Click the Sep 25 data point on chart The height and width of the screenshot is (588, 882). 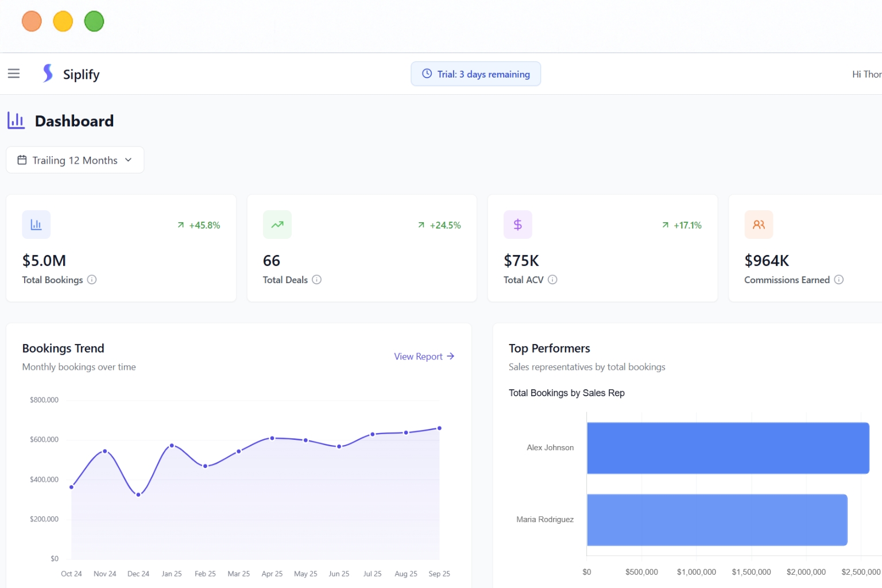[x=439, y=428]
